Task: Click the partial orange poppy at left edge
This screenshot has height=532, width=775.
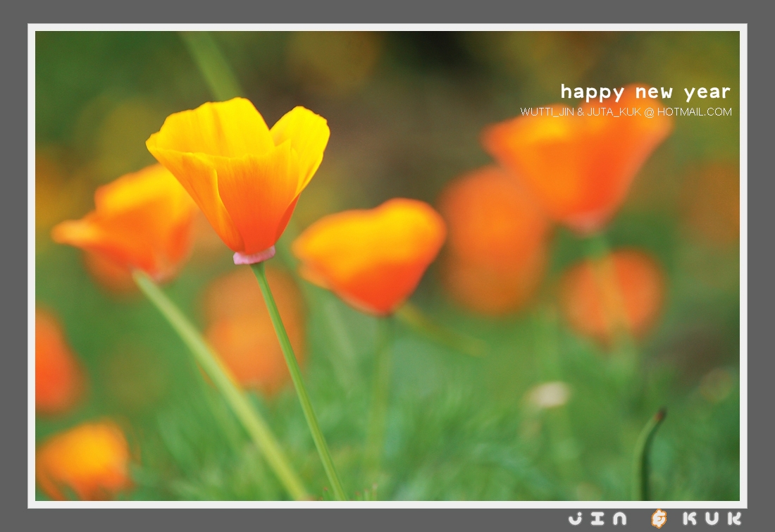Action: click(55, 363)
